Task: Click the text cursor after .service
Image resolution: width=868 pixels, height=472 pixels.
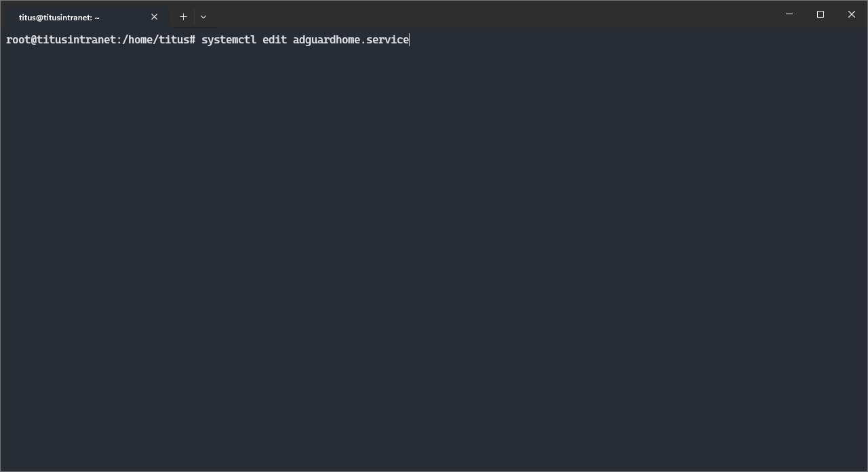Action: coord(410,40)
